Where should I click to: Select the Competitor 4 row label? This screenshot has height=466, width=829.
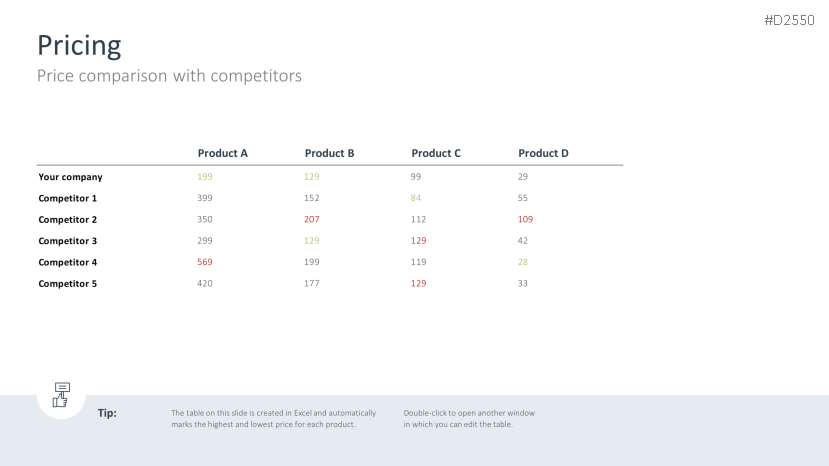pos(68,262)
